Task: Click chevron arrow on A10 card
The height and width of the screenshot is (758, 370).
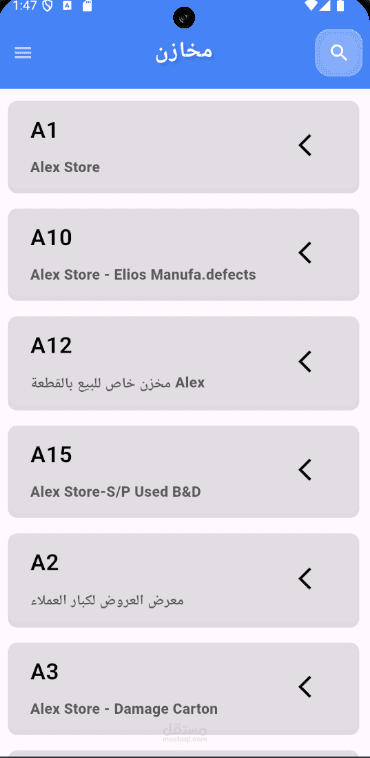Action: tap(305, 253)
